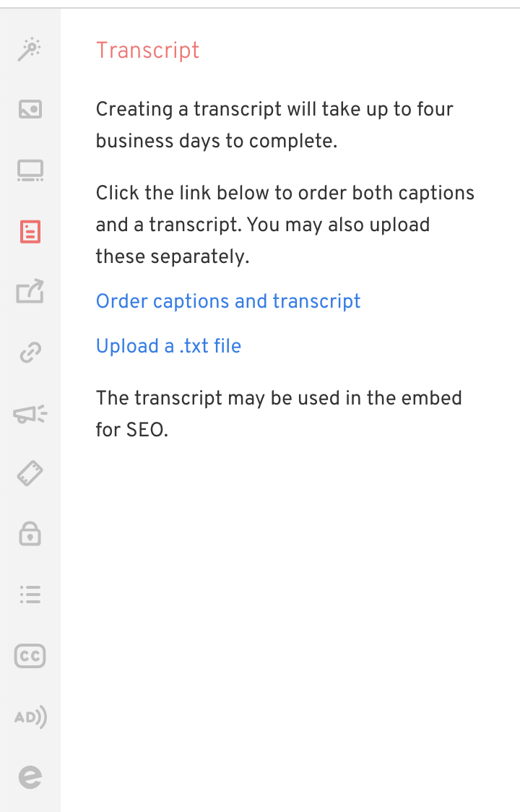Open the share arrow panel icon
The image size is (520, 812).
click(30, 291)
